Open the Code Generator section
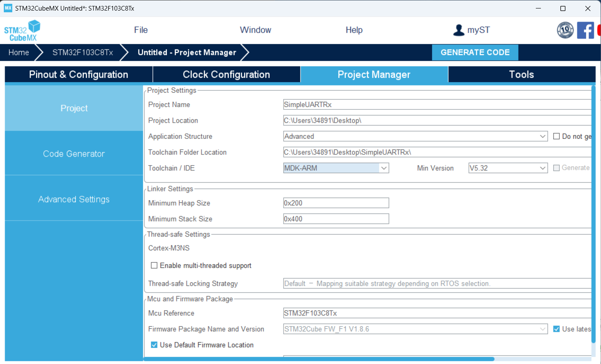 pos(74,154)
